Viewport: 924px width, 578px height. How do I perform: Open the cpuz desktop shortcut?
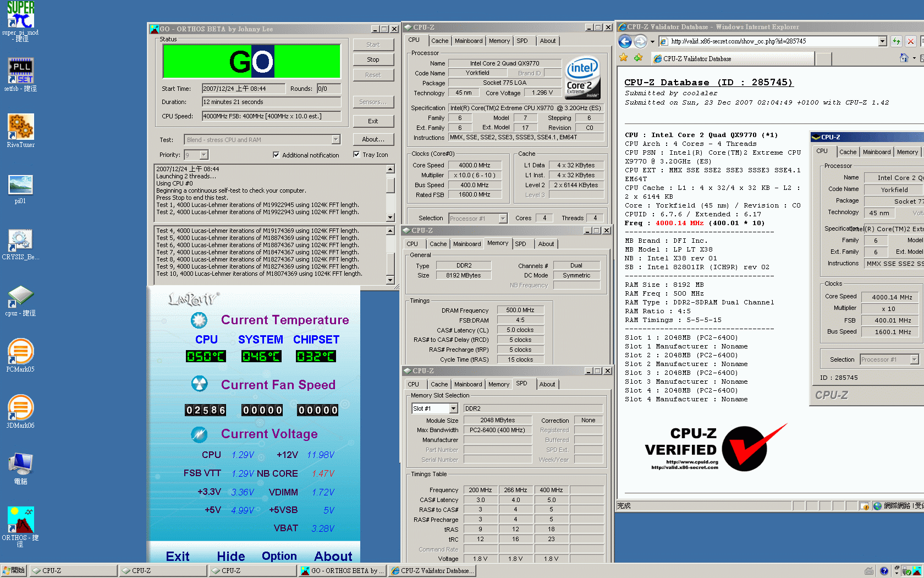(x=20, y=301)
